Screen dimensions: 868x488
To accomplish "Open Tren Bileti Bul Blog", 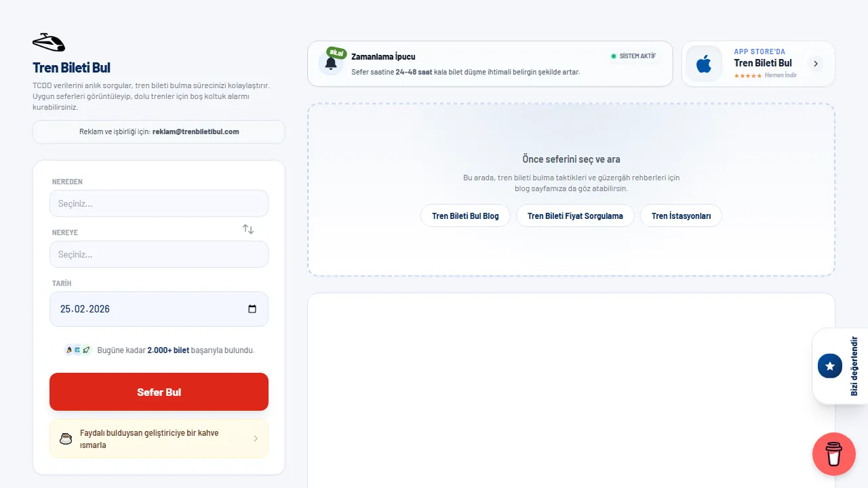I will tap(465, 216).
